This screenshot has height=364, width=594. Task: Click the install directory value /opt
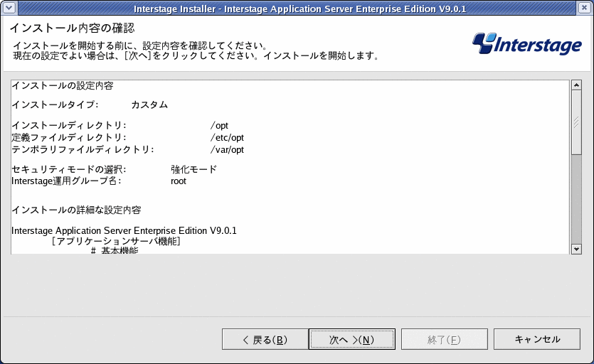point(219,125)
